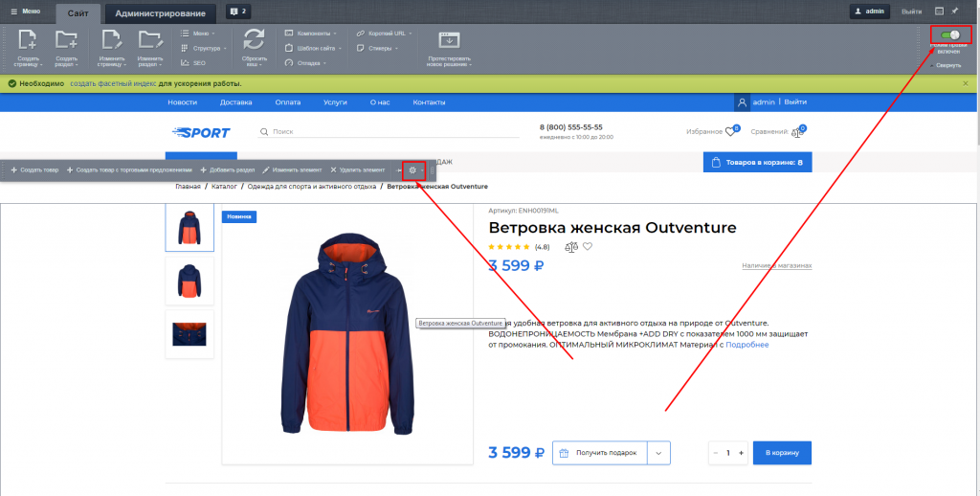Open О нас in site navigation

(380, 101)
